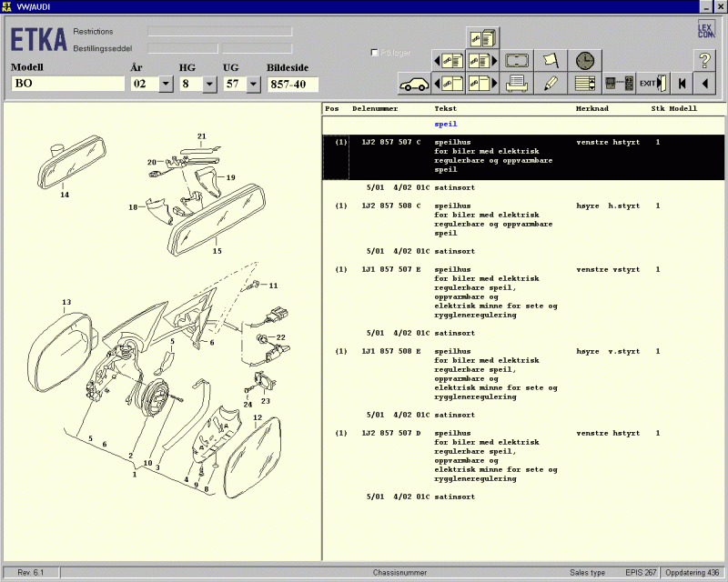This screenshot has height=582, width=728.
Task: Click the Bildeside field 857-40
Action: tap(292, 84)
